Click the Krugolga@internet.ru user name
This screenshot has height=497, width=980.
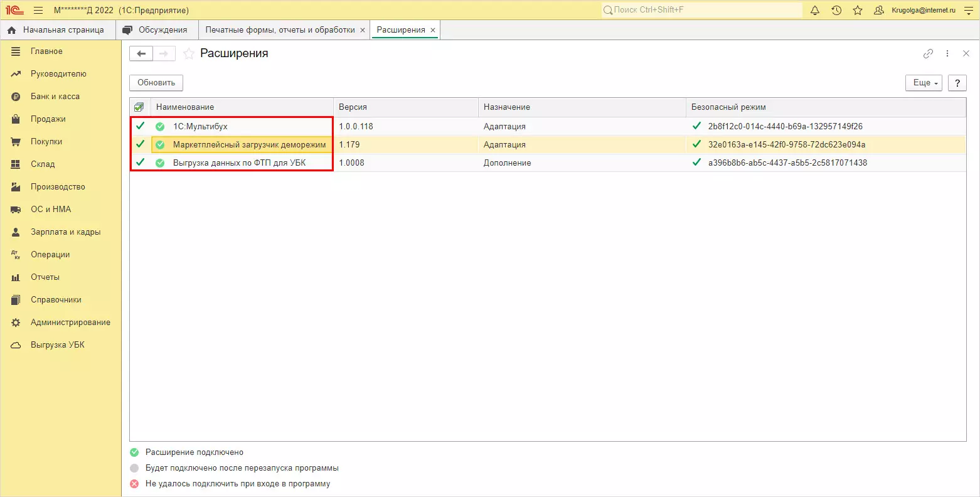[924, 10]
